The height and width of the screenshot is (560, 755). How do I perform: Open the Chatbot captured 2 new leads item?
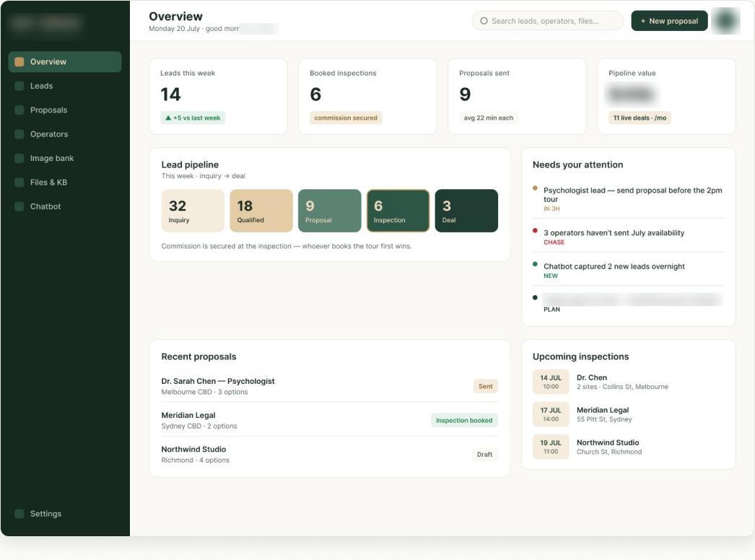click(629, 271)
